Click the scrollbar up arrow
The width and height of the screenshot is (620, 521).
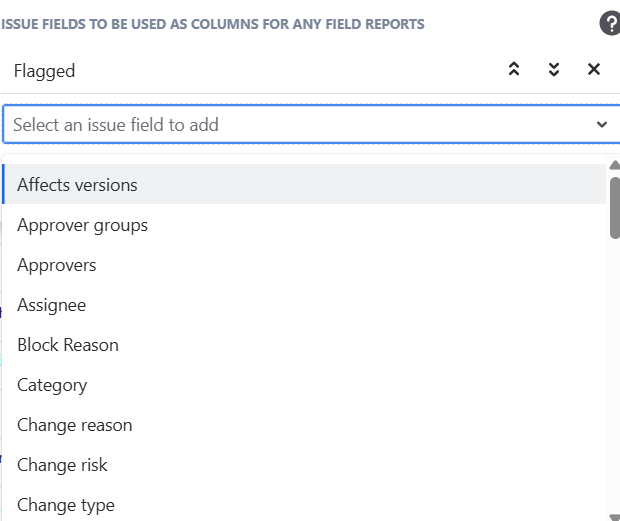[614, 165]
